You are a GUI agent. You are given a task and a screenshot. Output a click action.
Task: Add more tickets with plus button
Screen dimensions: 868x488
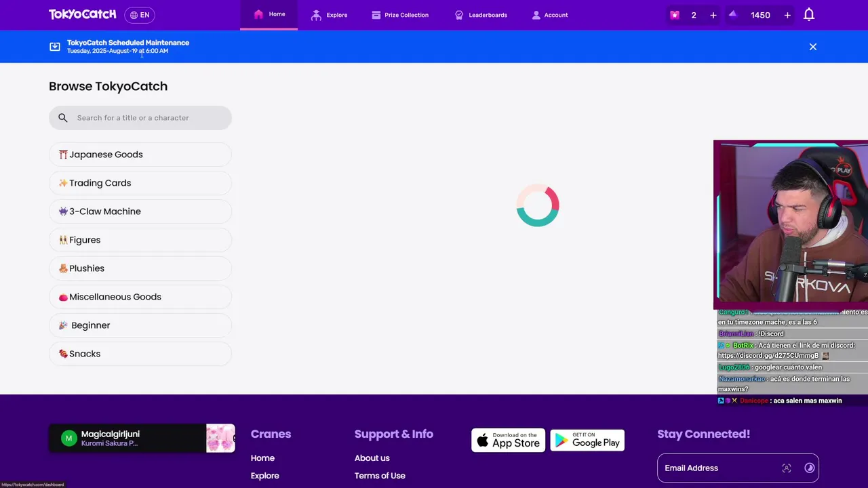tap(713, 15)
